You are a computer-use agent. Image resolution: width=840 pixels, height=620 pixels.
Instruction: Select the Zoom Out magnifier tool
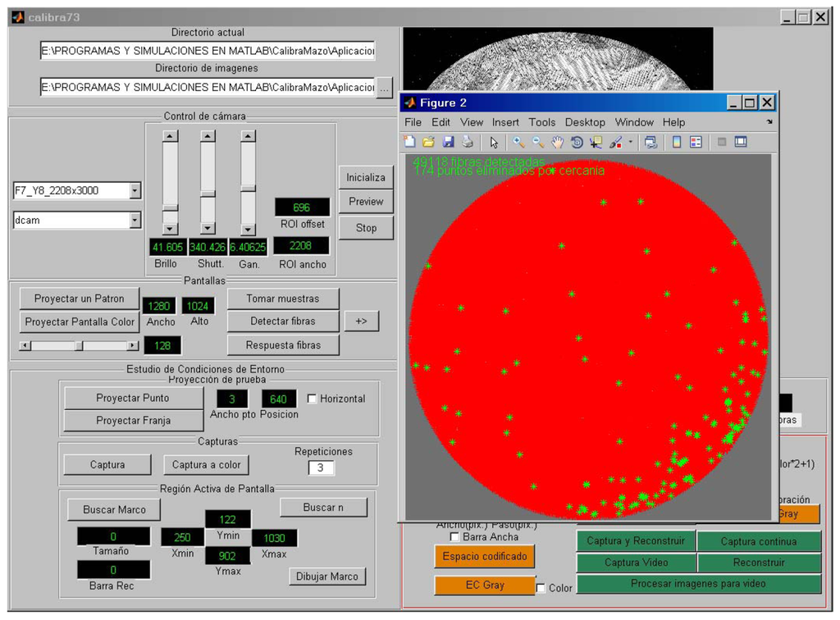(538, 142)
